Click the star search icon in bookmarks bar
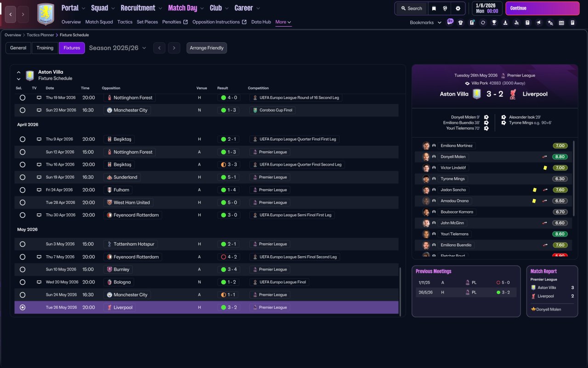This screenshot has height=368, width=588. point(550,23)
